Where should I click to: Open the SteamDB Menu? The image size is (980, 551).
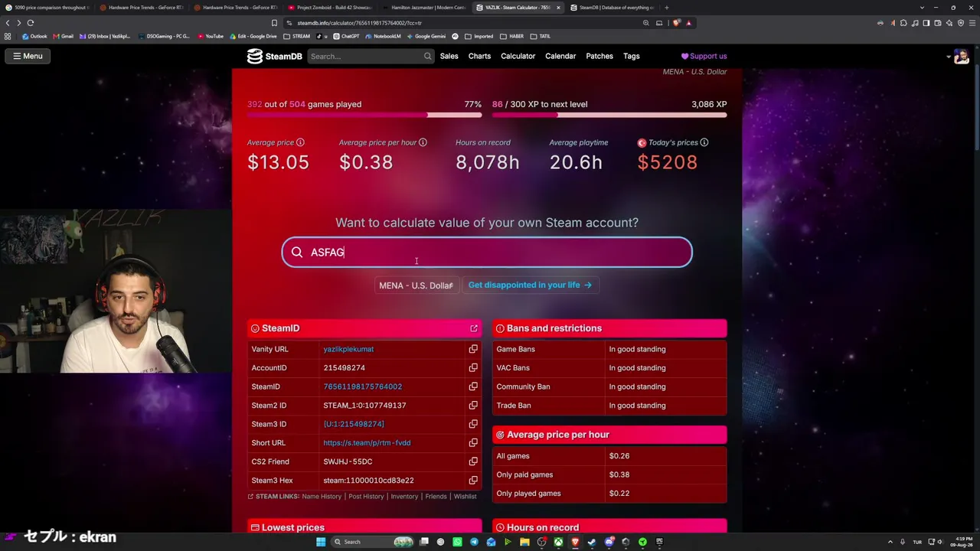(x=28, y=56)
